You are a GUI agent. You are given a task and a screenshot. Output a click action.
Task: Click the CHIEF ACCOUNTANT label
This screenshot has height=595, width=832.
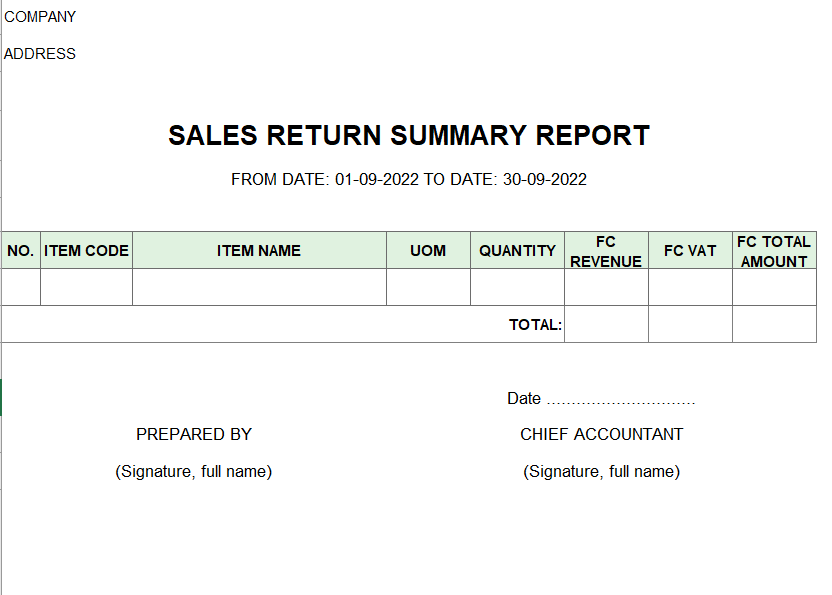(601, 434)
